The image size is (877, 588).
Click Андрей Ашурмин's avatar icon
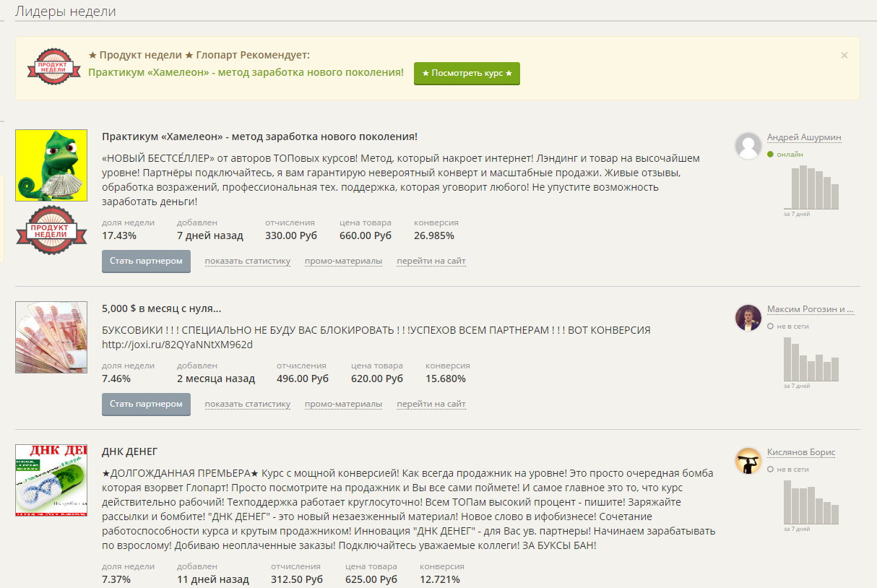(x=748, y=146)
